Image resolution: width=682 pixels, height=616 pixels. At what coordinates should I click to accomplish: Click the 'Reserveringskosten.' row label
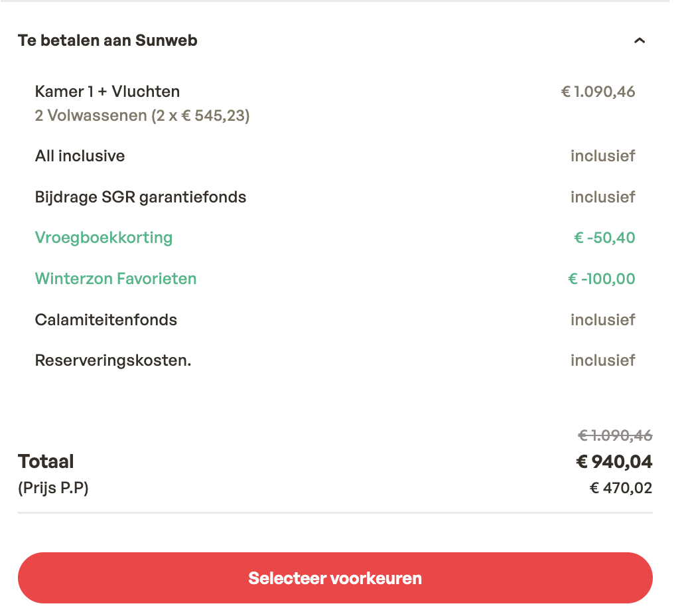pos(113,360)
